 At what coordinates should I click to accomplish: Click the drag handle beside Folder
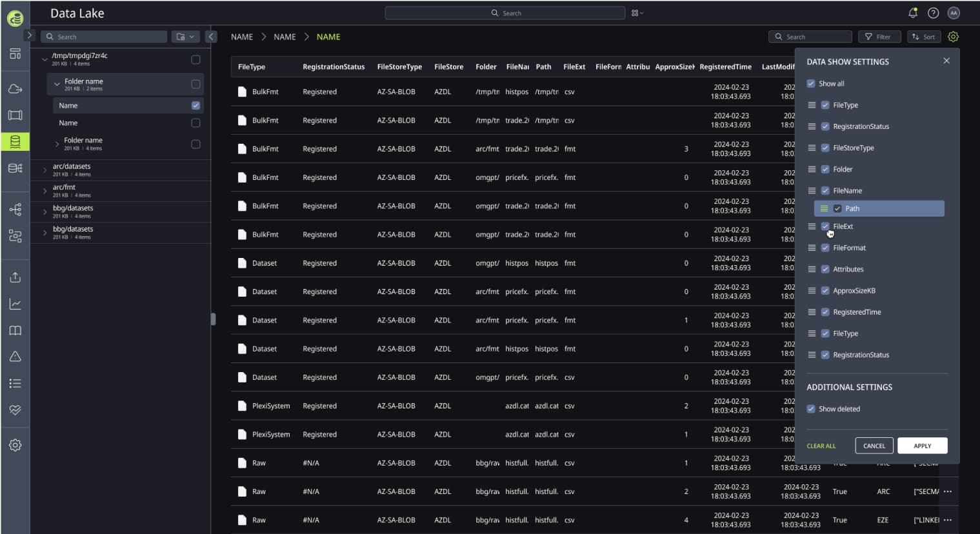812,169
